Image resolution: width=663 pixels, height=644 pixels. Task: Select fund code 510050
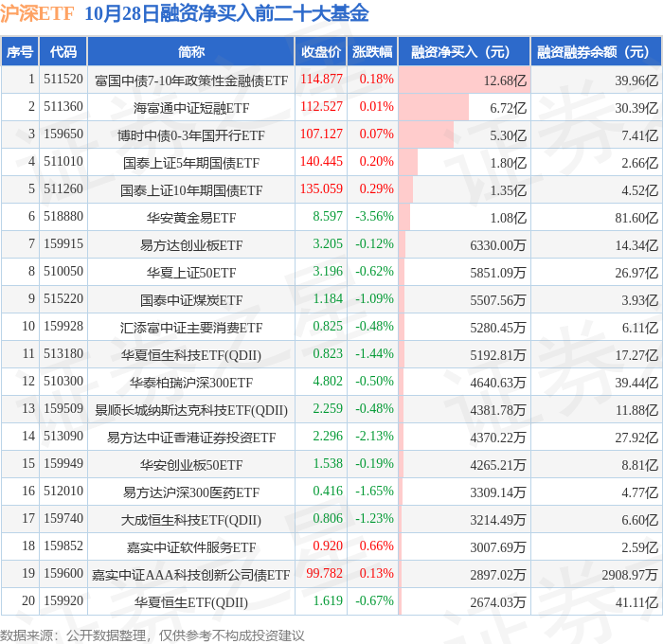pyautogui.click(x=63, y=272)
